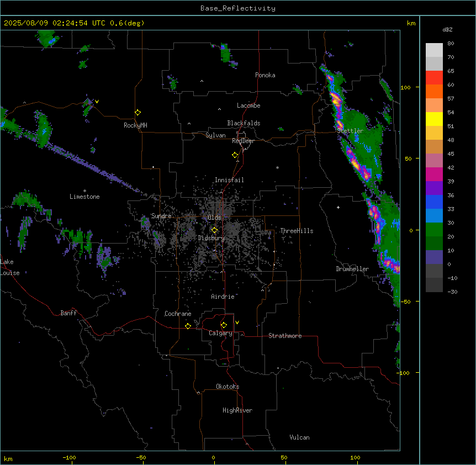Viewport: 476px width, 465px height.
Task: Pick the light blue swatch between 33 and 30
Action: (x=434, y=216)
